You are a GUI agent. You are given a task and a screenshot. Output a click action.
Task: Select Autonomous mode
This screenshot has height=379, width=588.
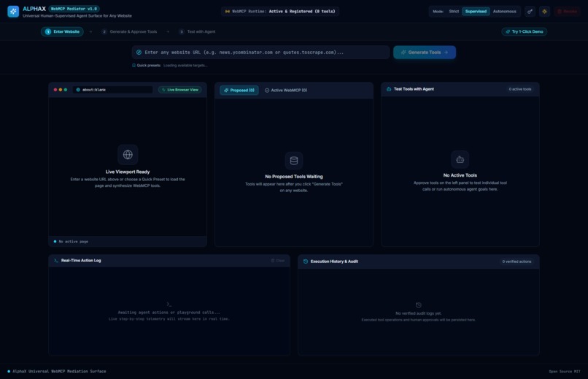pyautogui.click(x=504, y=11)
